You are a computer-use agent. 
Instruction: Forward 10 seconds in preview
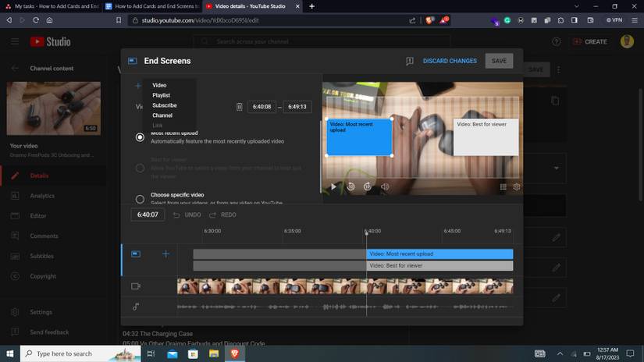(x=368, y=186)
